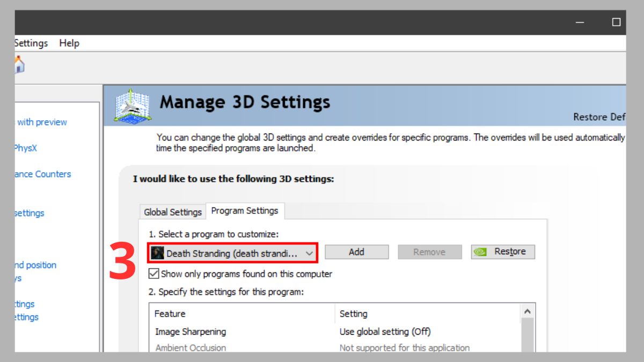Click the 'Use global setting (Off)' value
Screen dimensions: 644x362
[385, 331]
